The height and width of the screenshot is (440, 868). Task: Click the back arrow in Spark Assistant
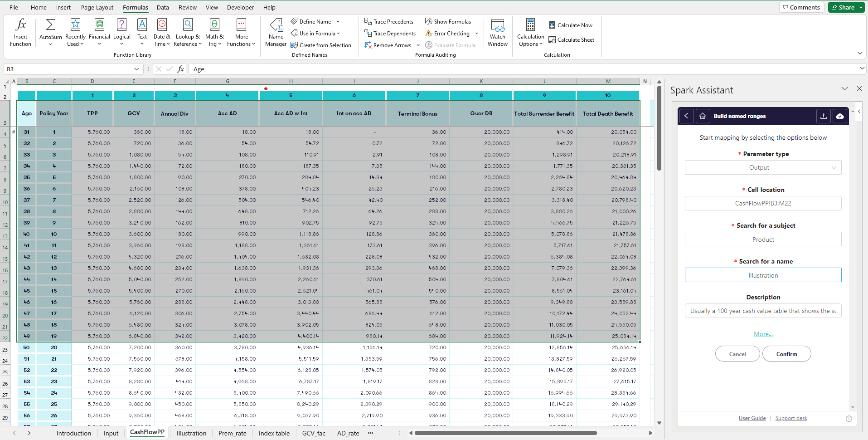[686, 116]
